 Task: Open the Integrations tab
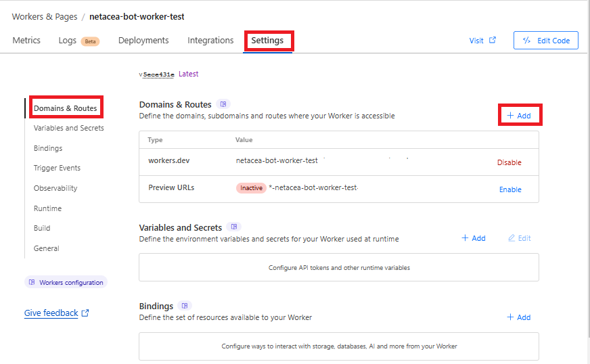tap(210, 41)
